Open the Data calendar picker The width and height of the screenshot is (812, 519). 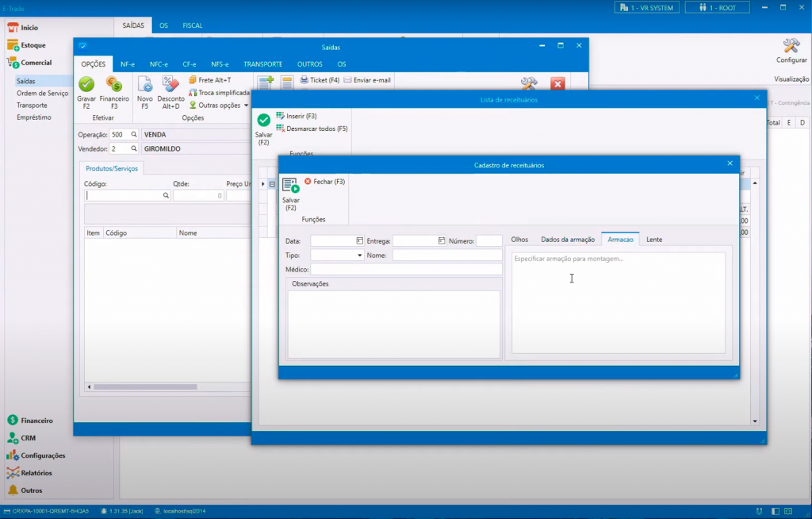point(359,240)
